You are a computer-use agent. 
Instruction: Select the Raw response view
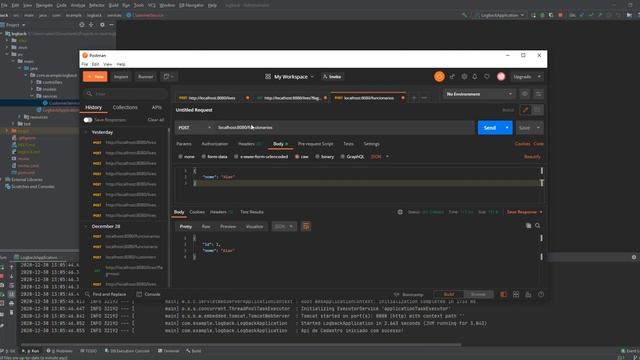[x=206, y=227]
